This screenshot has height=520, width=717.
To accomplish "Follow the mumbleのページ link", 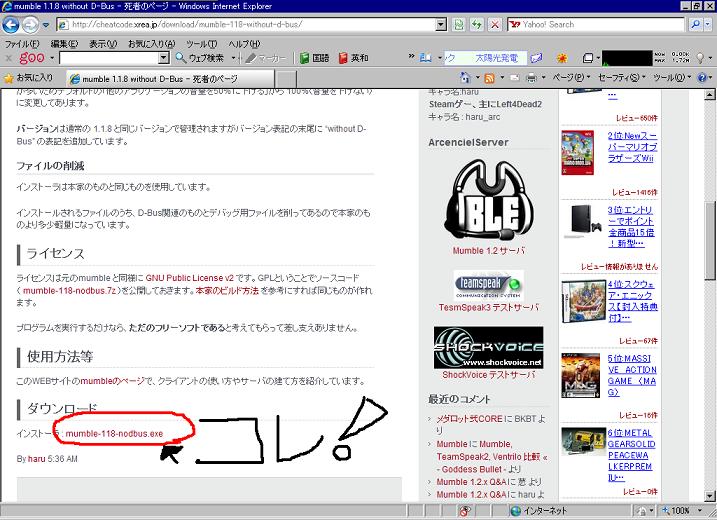I will click(x=112, y=381).
